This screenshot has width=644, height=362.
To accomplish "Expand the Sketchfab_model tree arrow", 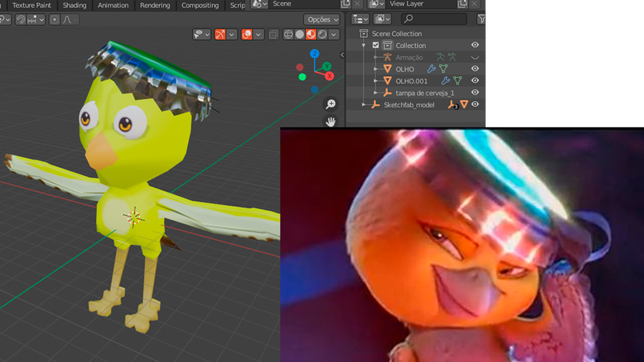I will 364,105.
